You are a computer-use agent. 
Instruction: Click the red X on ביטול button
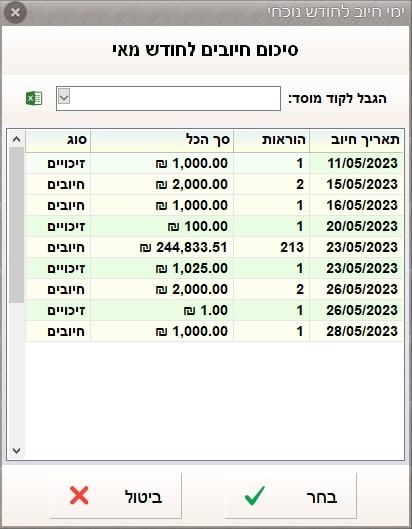pyautogui.click(x=79, y=496)
